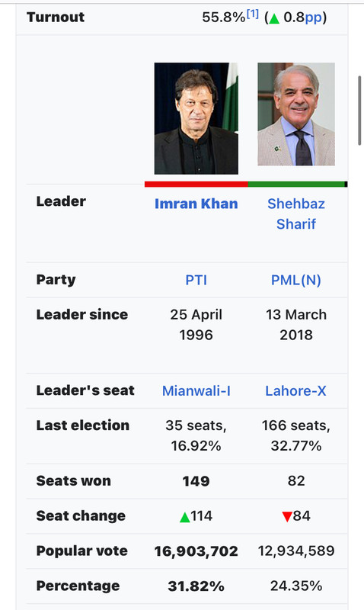This screenshot has height=610, width=364.
Task: Click the page's vertical scrollbar thumb
Action: pyautogui.click(x=359, y=111)
